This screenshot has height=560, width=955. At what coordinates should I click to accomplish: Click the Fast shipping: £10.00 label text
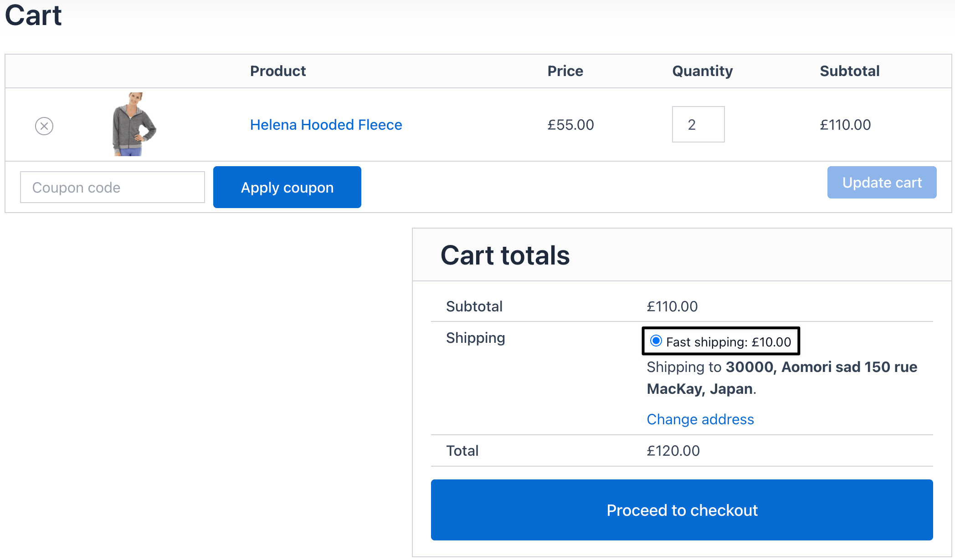pyautogui.click(x=728, y=342)
